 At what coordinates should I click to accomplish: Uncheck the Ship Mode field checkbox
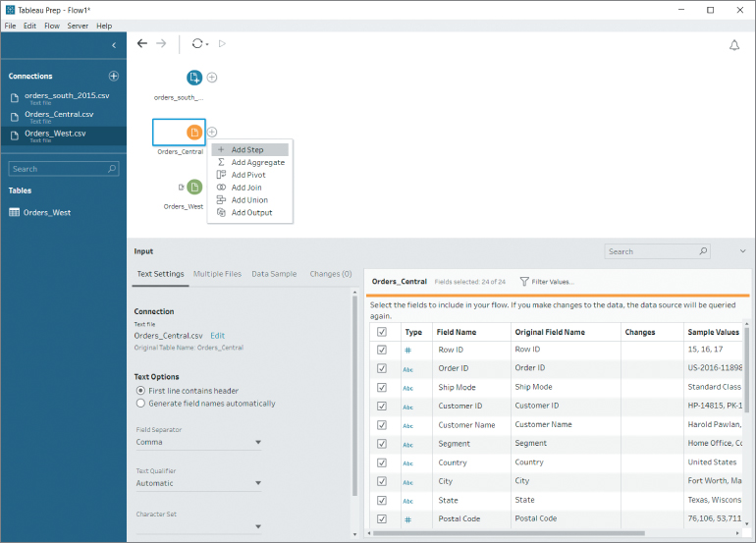[382, 387]
